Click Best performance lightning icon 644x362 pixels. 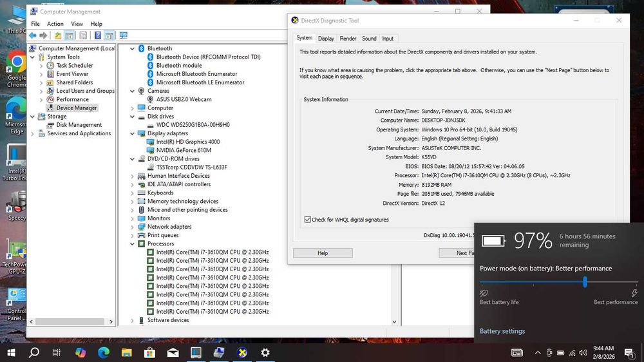634,293
